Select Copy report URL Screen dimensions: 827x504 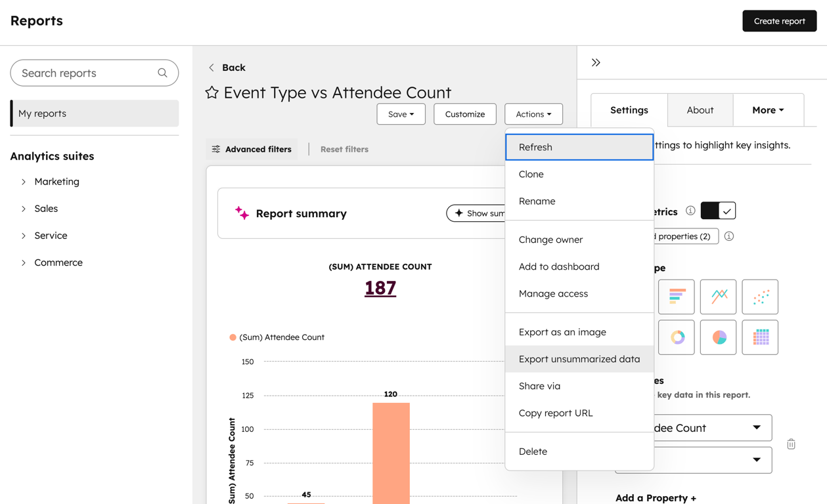[x=579, y=413]
